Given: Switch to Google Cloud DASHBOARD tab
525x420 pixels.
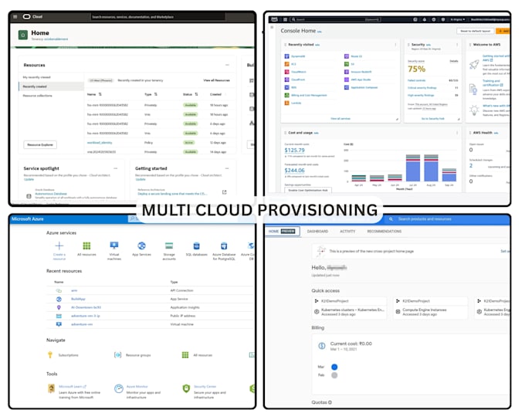Looking at the screenshot, I should point(318,232).
